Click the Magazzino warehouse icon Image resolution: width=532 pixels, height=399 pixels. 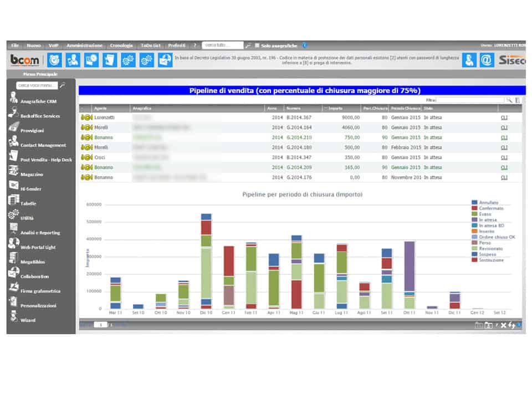(x=13, y=172)
